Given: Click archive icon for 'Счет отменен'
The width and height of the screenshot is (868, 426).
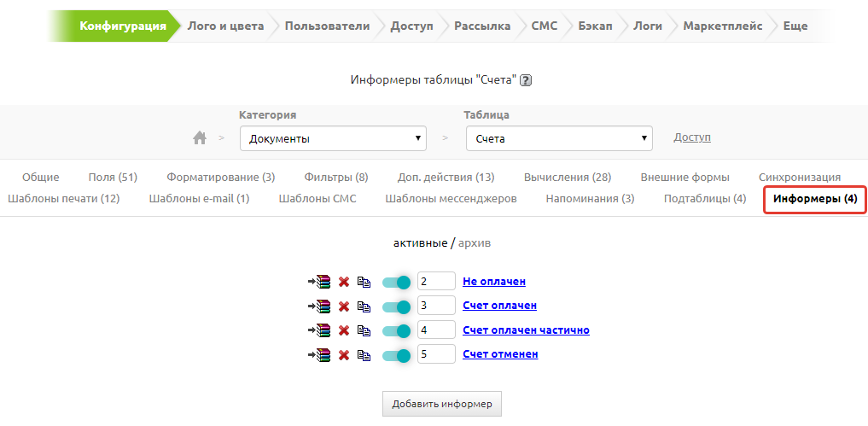Looking at the screenshot, I should [x=319, y=355].
